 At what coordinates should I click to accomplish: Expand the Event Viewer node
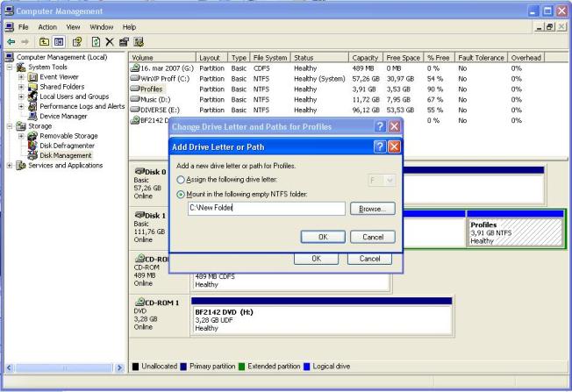pos(21,77)
